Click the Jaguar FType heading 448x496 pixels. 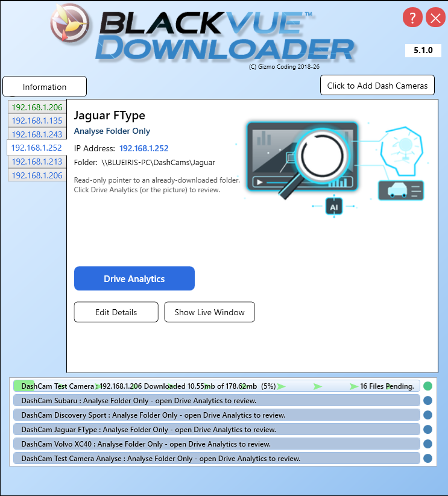tap(110, 116)
